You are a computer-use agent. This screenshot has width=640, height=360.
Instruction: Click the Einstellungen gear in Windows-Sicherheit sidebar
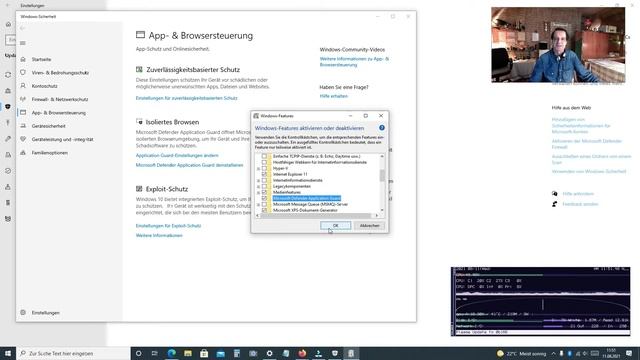click(23, 313)
